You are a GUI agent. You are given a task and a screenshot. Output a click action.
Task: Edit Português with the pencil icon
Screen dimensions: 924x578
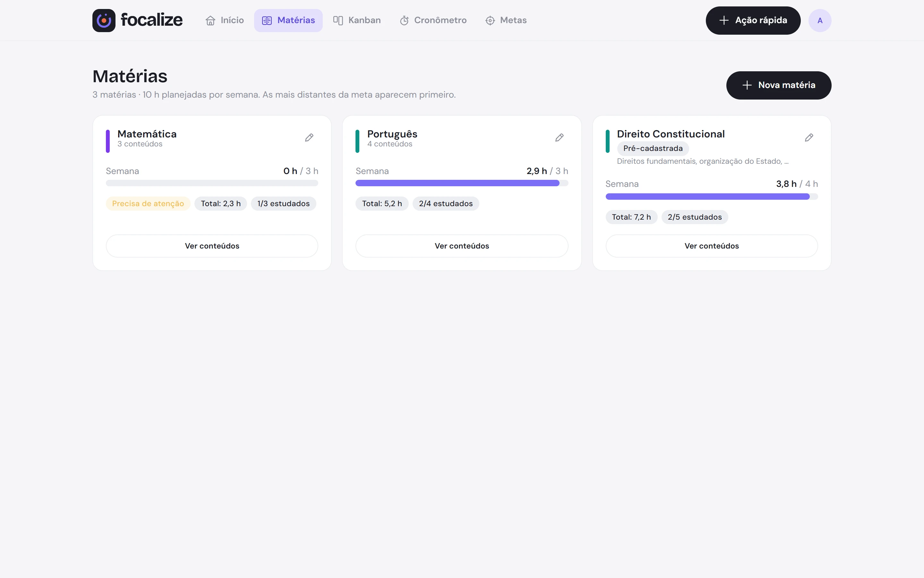[x=559, y=138]
